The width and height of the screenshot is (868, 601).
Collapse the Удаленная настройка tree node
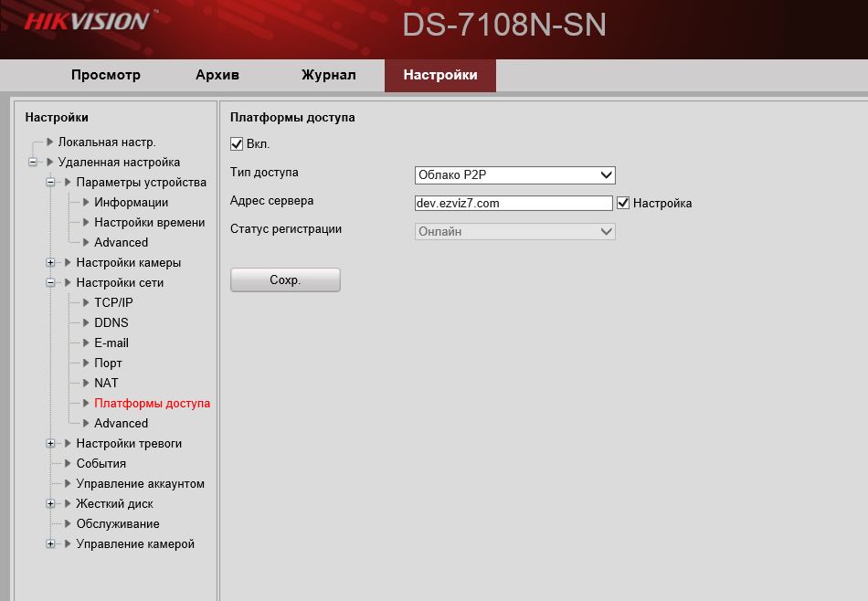[x=33, y=163]
